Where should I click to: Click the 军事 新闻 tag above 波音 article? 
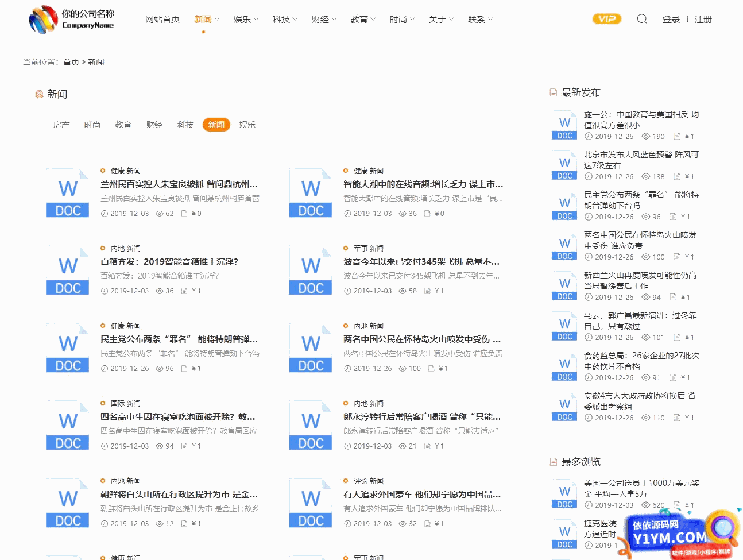(368, 248)
